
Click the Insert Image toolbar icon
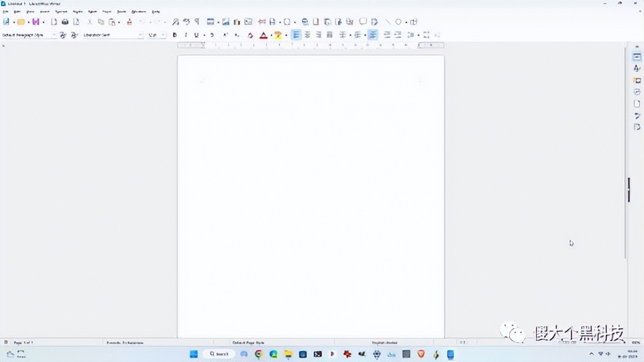pyautogui.click(x=226, y=22)
